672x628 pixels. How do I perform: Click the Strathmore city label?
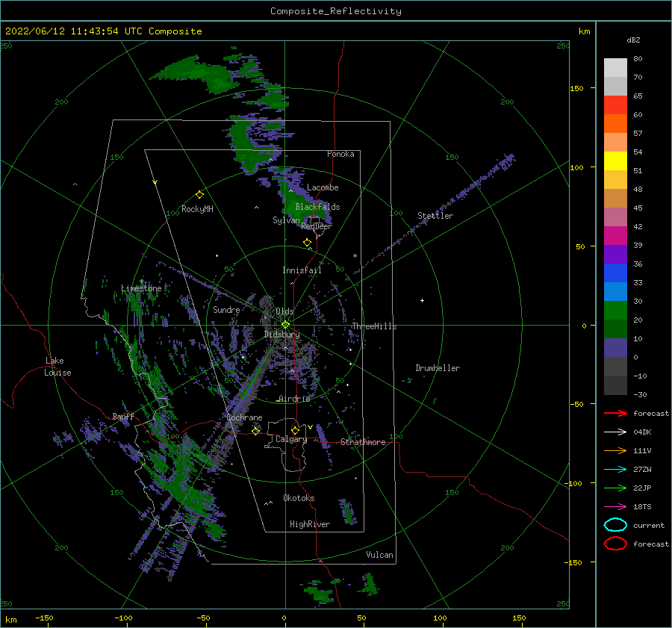coord(363,442)
